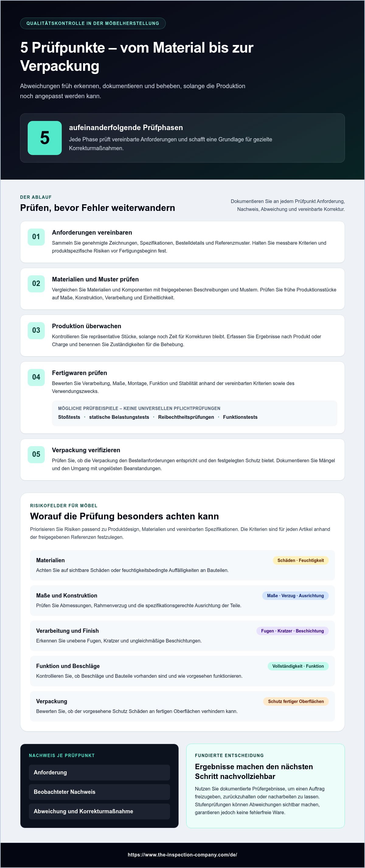Open the the-inspection-company.com footer link
Viewport: 365px width, 868px height.
click(182, 855)
